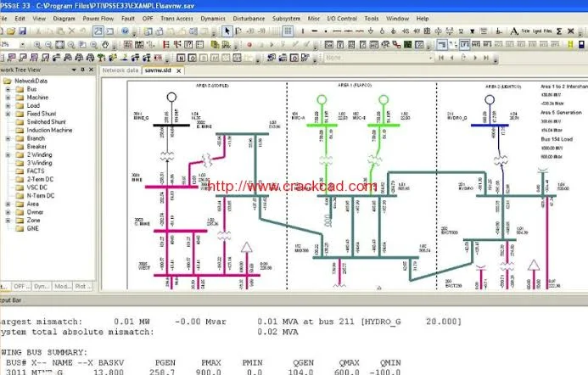Expand the Branch tree node
This screenshot has height=375, width=588.
(x=8, y=139)
